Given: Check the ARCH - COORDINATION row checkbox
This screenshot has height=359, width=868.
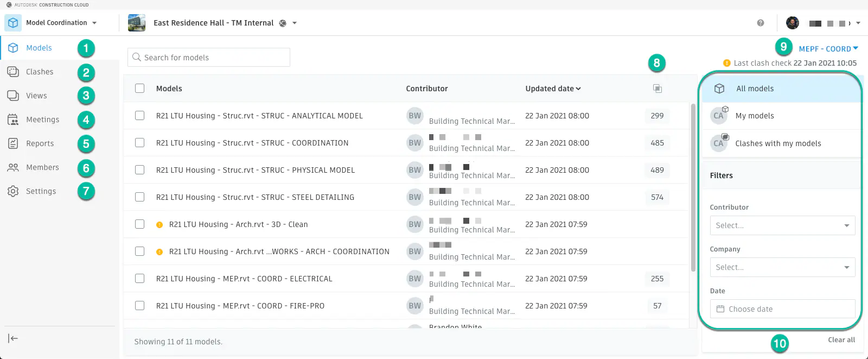Looking at the screenshot, I should tap(140, 251).
